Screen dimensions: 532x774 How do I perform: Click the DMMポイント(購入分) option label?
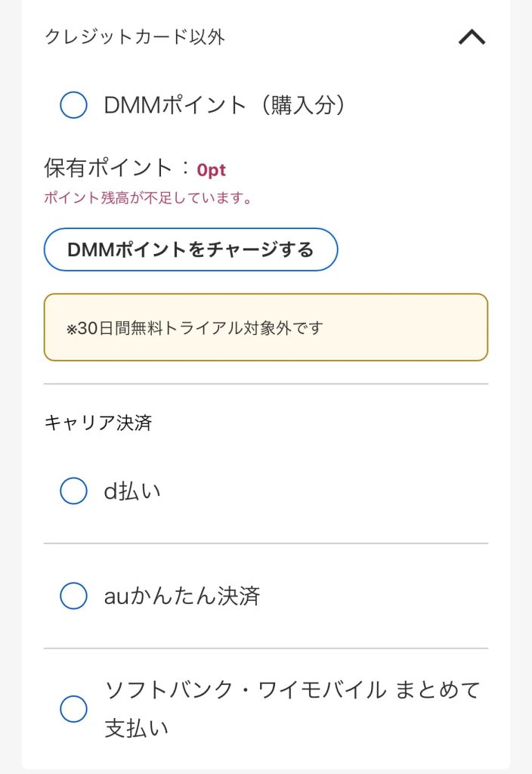pos(225,105)
